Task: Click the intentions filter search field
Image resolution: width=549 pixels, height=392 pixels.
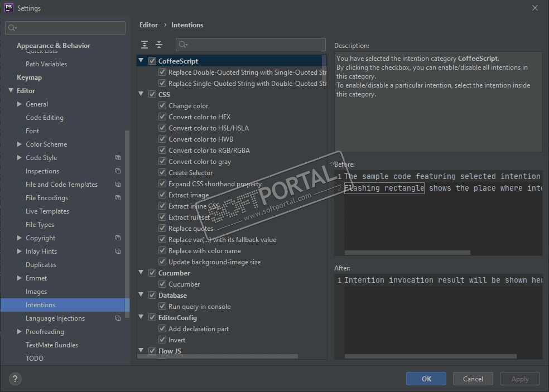Action: pyautogui.click(x=251, y=45)
